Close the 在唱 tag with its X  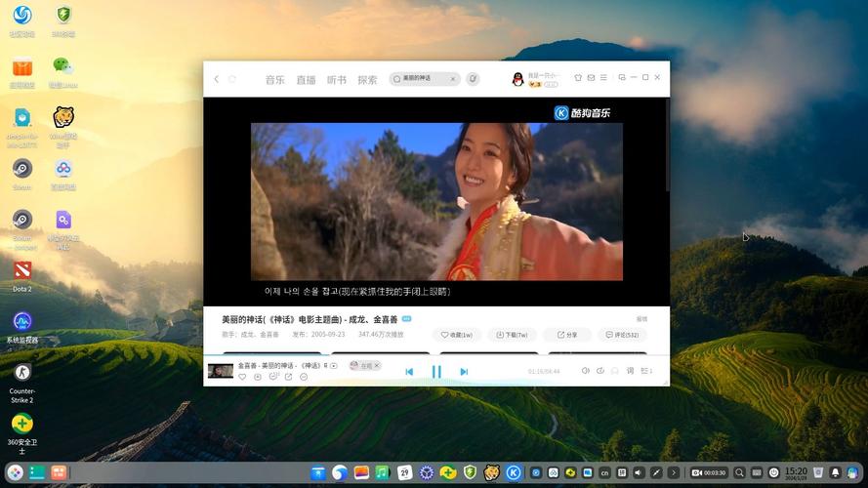pos(377,366)
